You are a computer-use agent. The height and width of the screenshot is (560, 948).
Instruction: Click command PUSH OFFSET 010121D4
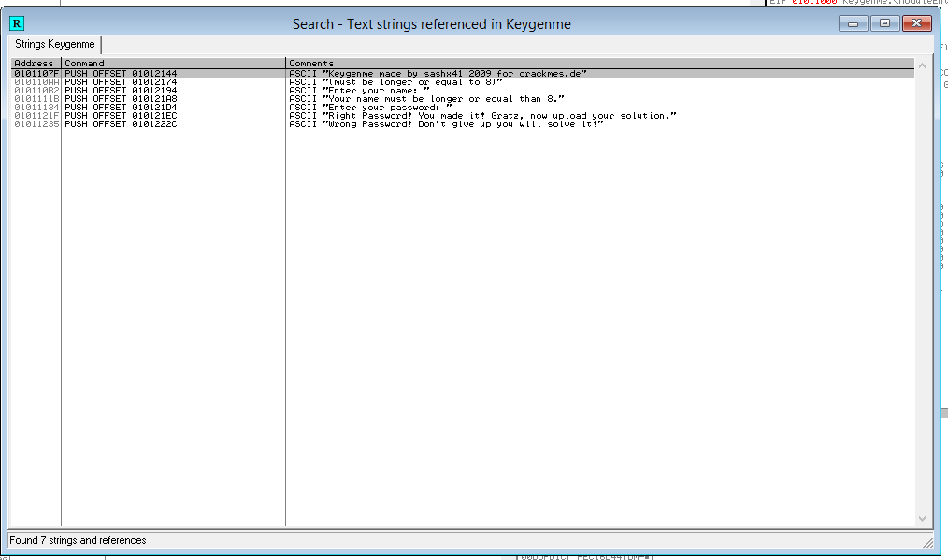coord(121,108)
